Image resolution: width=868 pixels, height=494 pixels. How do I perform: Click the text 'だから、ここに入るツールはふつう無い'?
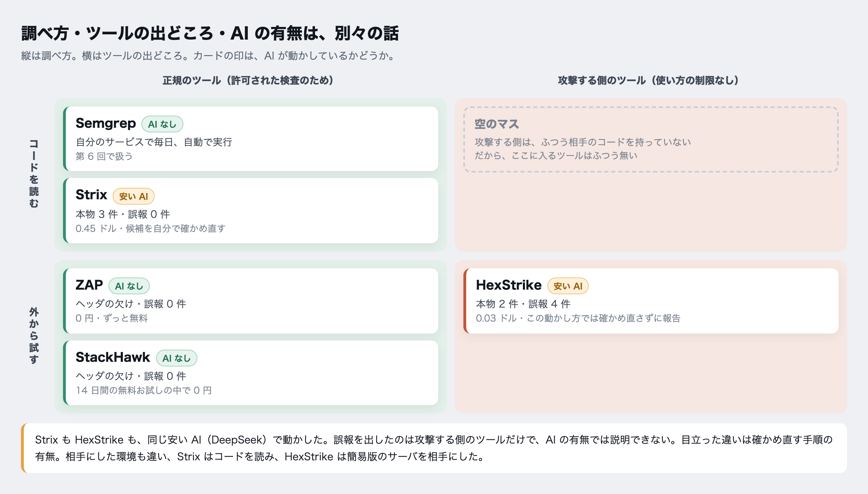[556, 156]
